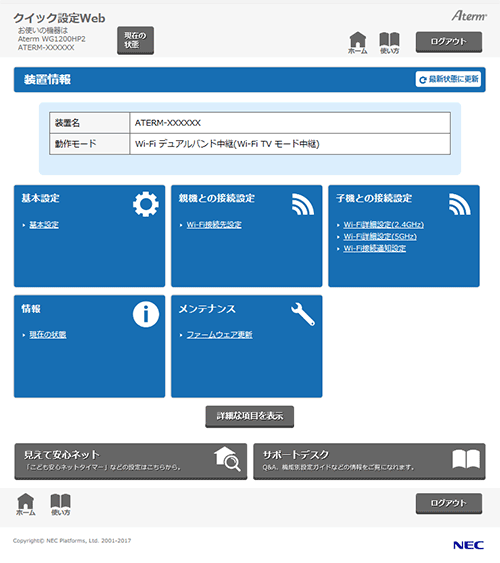The image size is (500, 563).
Task: Click the house magnifier icon on 見えて安心ネット
Action: pyautogui.click(x=227, y=459)
